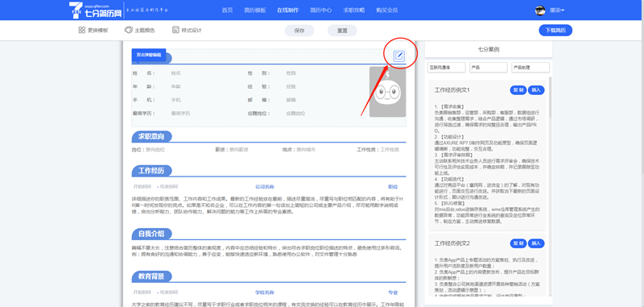The width and height of the screenshot is (644, 307).
Task: Click the 七分简历网 logo
Action: coord(96,10)
